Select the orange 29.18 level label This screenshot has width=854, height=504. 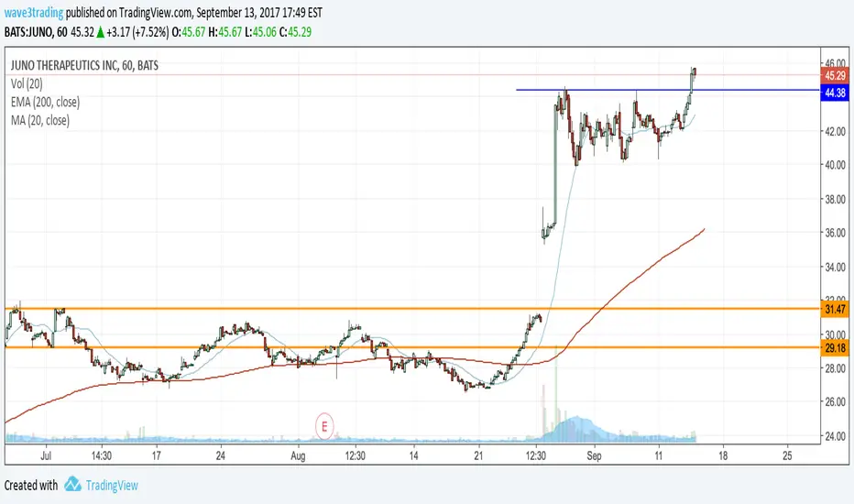pos(835,347)
